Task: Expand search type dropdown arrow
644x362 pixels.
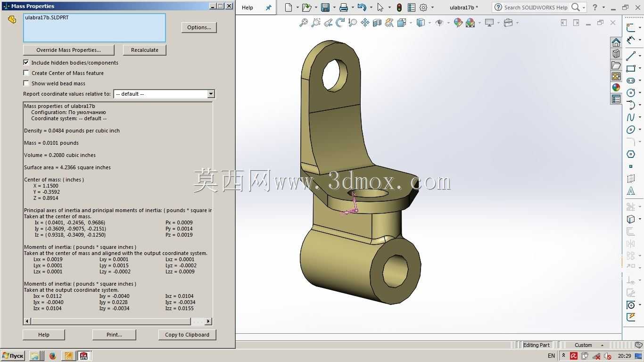Action: click(x=584, y=8)
